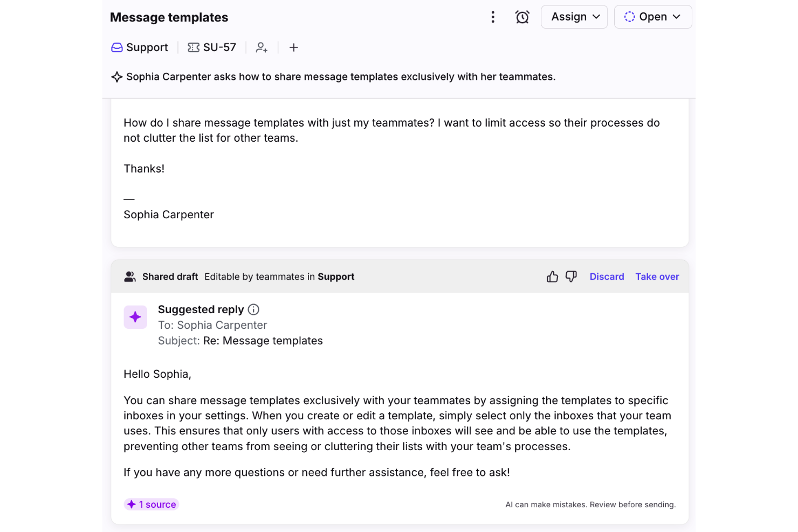Take over the shared draft
The image size is (798, 532).
click(x=657, y=277)
